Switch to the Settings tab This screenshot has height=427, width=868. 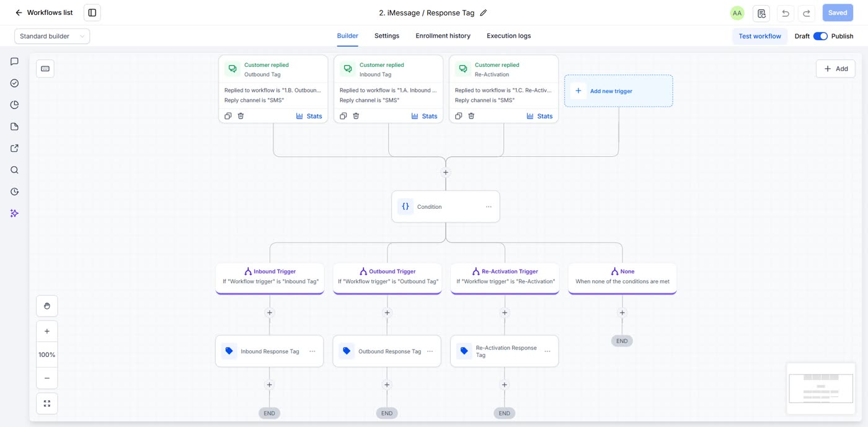pyautogui.click(x=387, y=36)
